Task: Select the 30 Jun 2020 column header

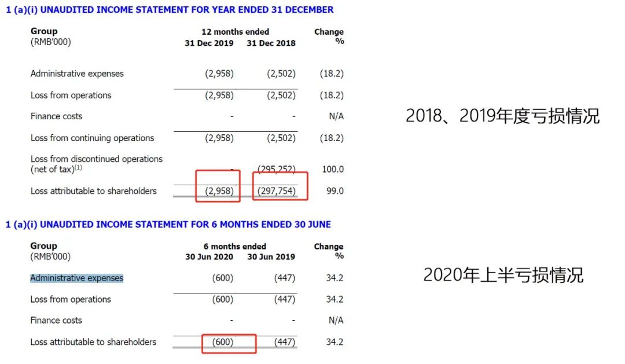Action: pos(209,257)
